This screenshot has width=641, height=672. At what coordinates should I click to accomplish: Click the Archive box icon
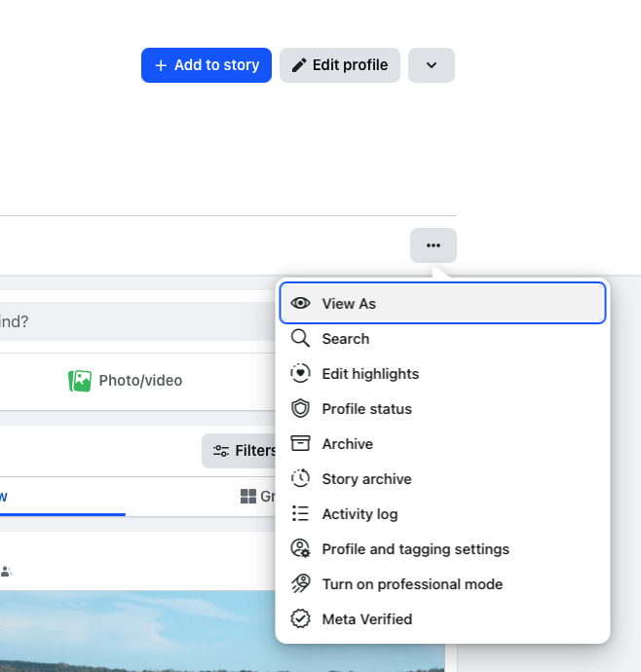tap(301, 444)
